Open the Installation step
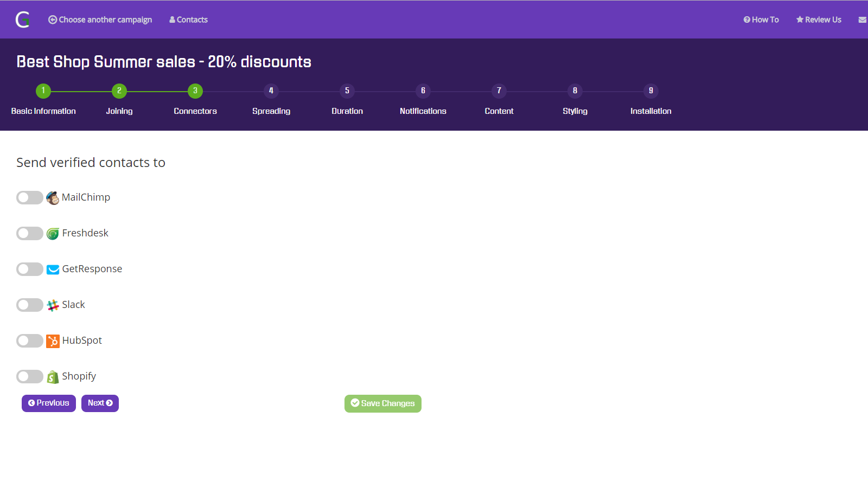The height and width of the screenshot is (488, 868). pos(651,111)
